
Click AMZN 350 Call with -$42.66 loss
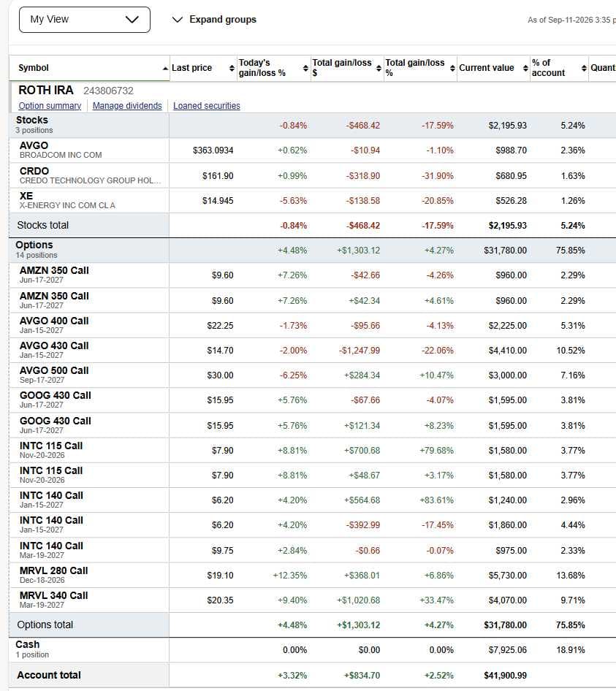(x=54, y=270)
